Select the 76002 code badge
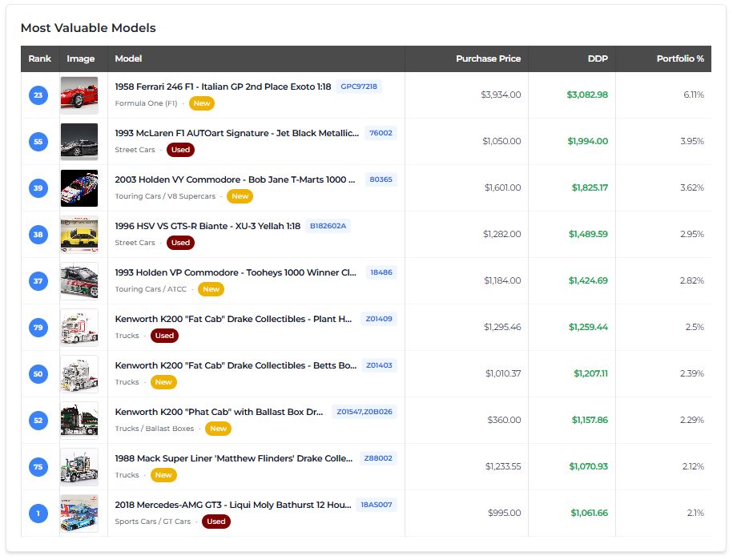Screen dimensions: 733x560 pos(381,133)
